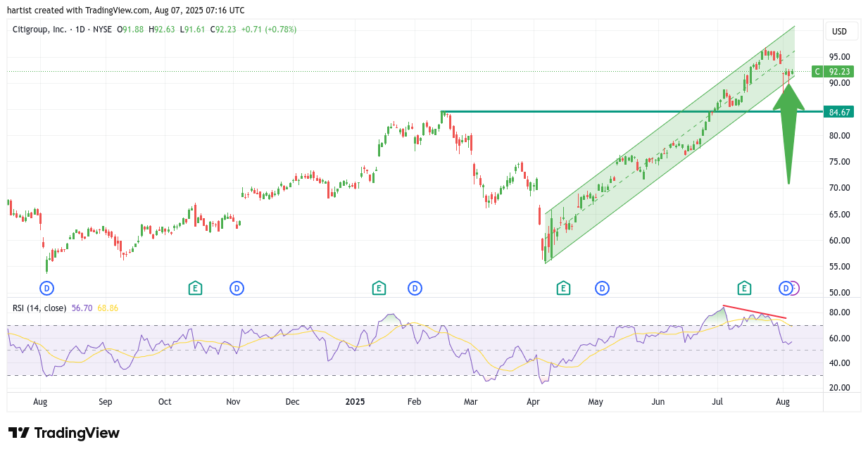Click the Apr label on the time axis

click(533, 403)
